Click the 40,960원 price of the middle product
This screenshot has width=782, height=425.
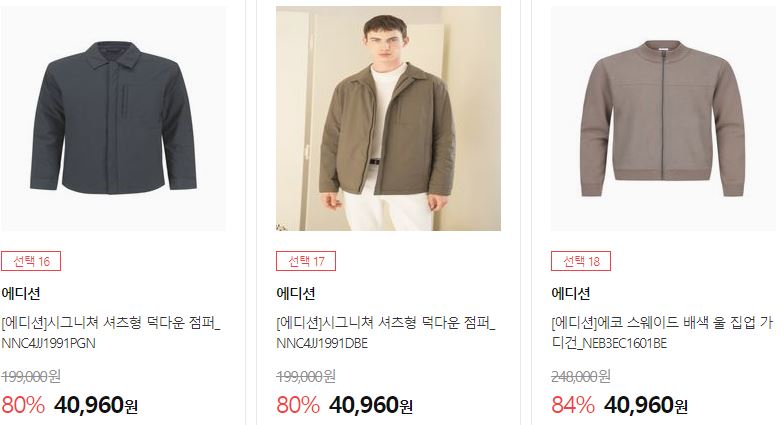(x=371, y=405)
